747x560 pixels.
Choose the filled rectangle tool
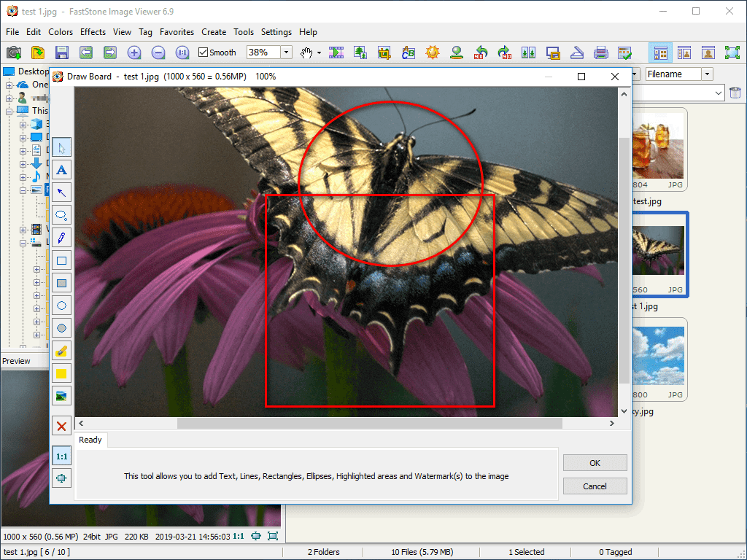(x=61, y=284)
